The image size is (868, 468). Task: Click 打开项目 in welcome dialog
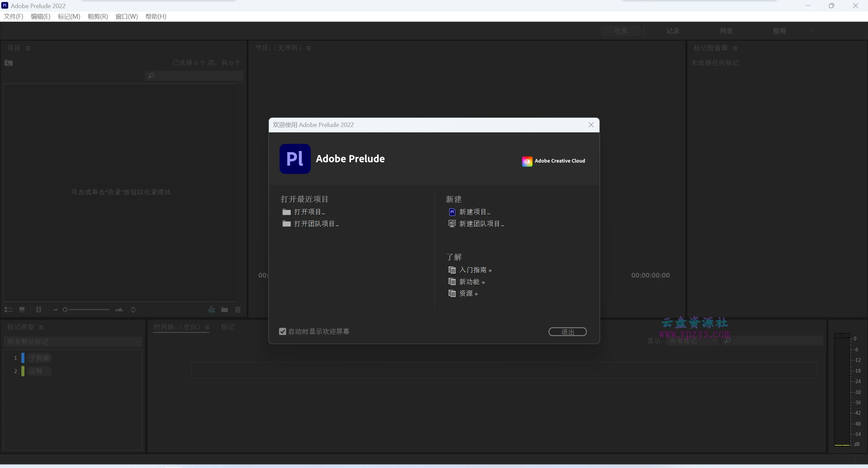(309, 212)
